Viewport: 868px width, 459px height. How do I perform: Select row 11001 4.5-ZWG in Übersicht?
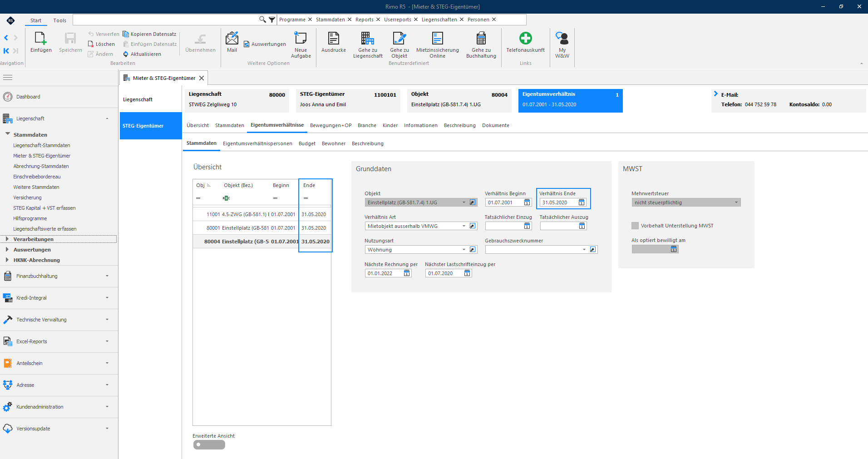[261, 214]
